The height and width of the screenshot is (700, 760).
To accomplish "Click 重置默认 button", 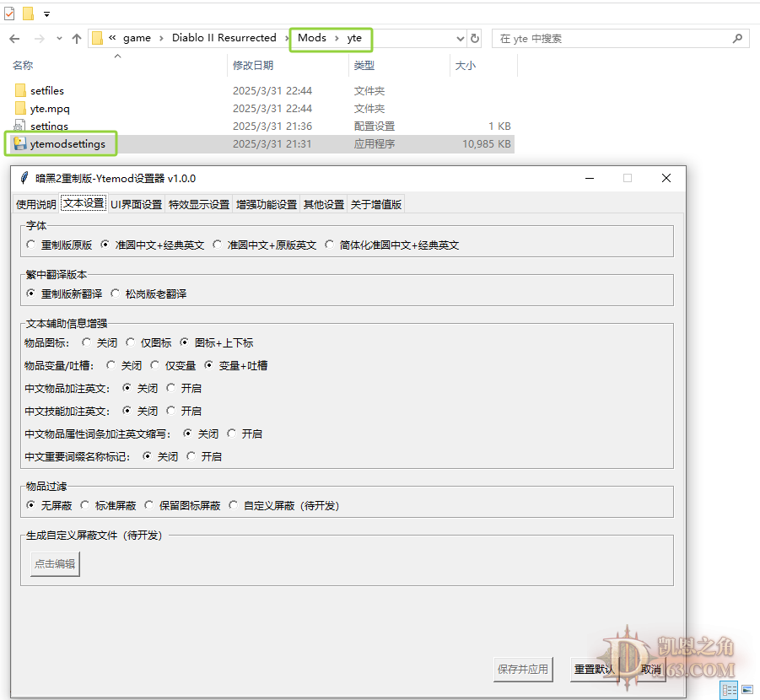I will [x=595, y=670].
